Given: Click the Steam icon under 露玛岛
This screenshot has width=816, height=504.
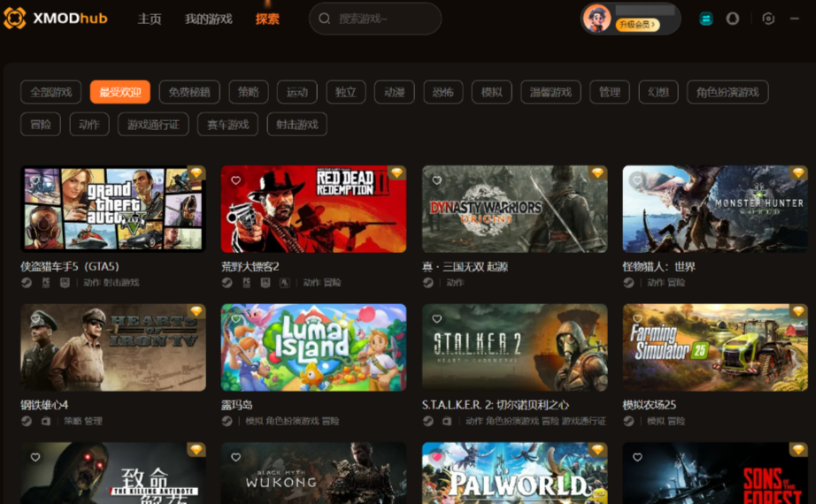Looking at the screenshot, I should coord(227,421).
